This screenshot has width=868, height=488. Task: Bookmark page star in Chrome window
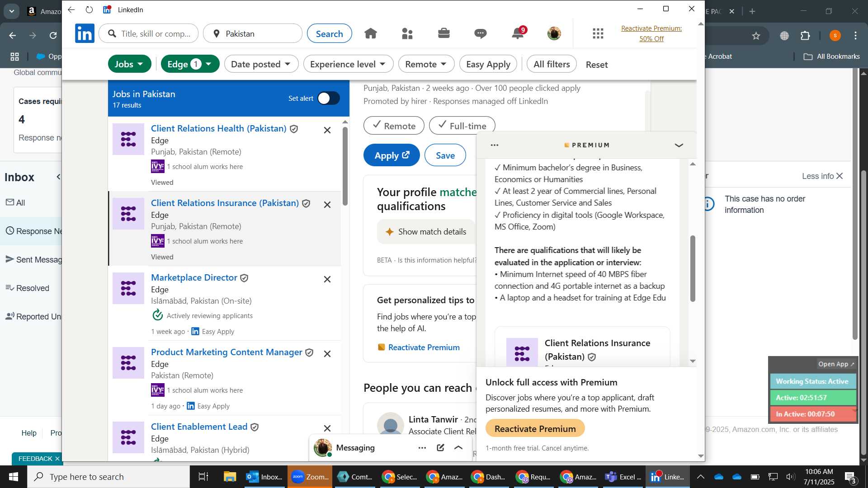756,36
